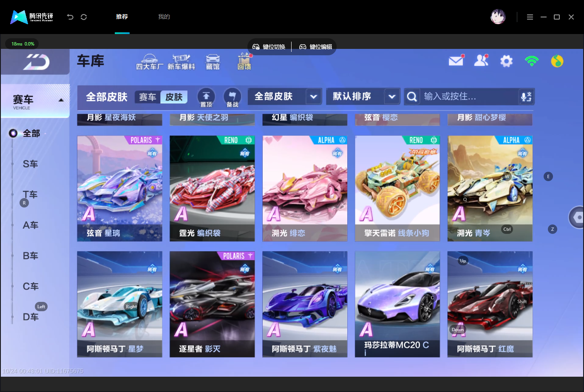The width and height of the screenshot is (584, 392).
Task: Click the yellow-green round icon
Action: pyautogui.click(x=557, y=61)
